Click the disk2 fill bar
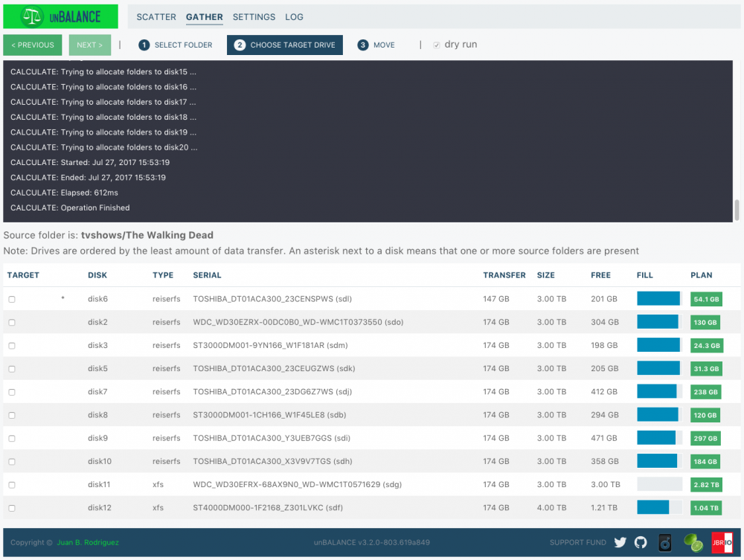This screenshot has width=744, height=560. [x=659, y=322]
